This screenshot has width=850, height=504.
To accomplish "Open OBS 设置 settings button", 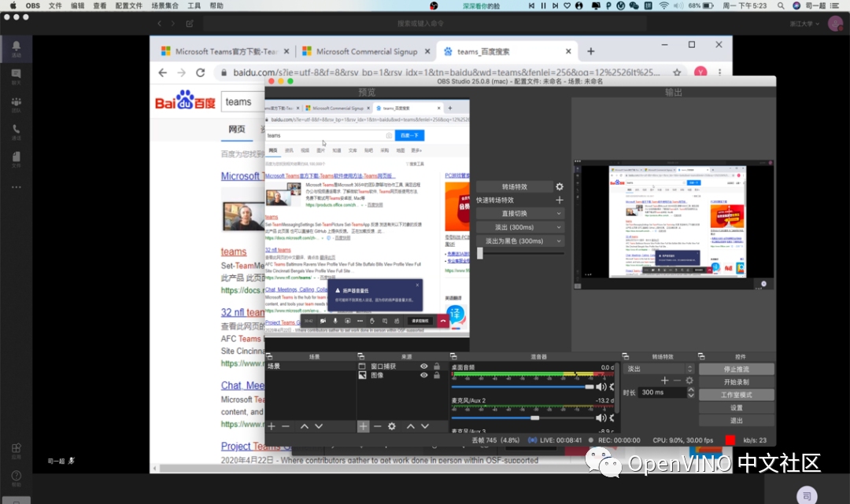I will 736,407.
